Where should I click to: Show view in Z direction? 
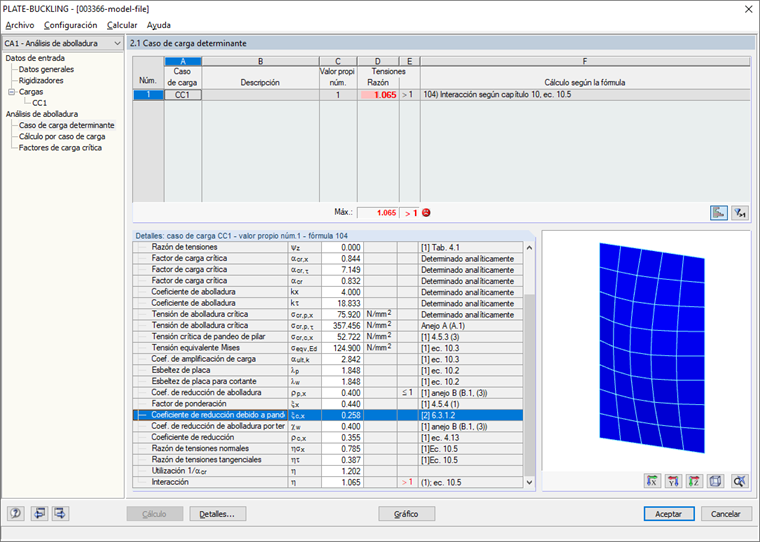point(694,481)
